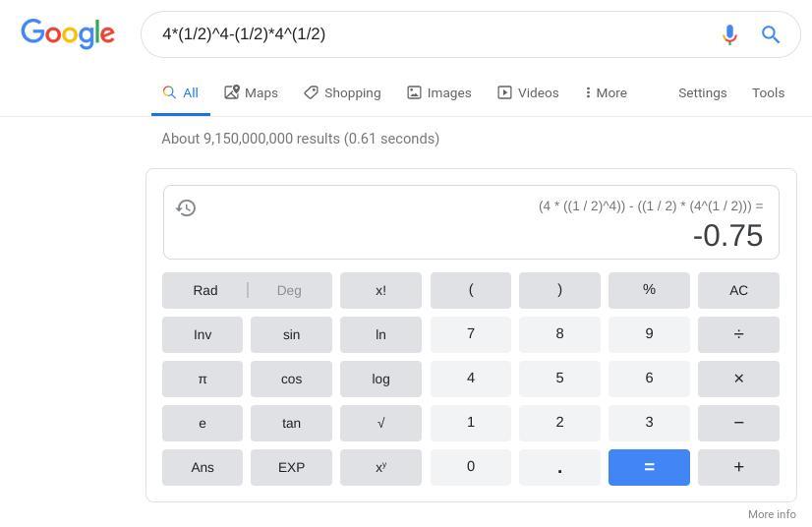
Task: Switch calculator to Rad mode
Action: tap(205, 290)
